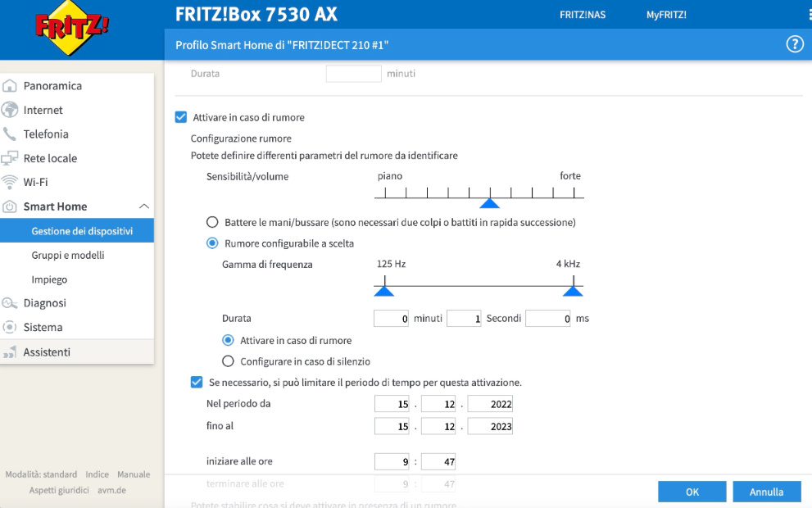
Task: Select 'Rumore configurabile a scelta' radio
Action: 212,243
